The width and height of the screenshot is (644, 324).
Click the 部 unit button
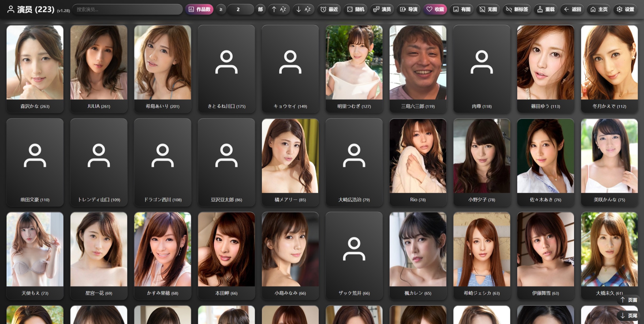click(x=260, y=9)
